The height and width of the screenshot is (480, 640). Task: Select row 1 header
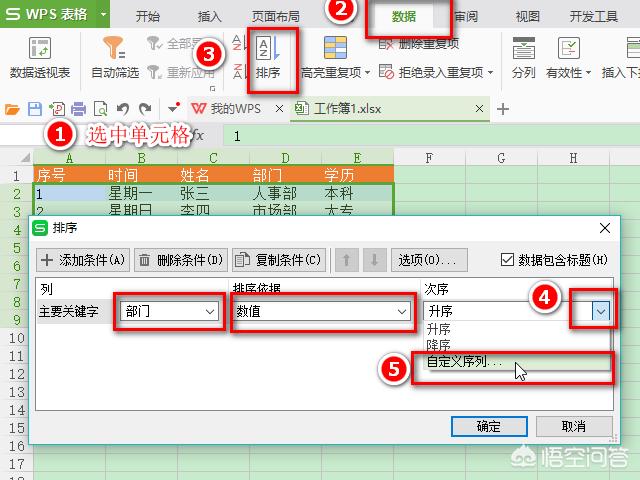[16, 176]
